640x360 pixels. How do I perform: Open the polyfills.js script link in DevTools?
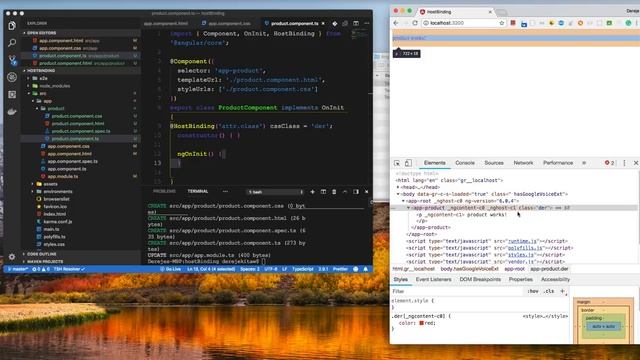pos(525,248)
